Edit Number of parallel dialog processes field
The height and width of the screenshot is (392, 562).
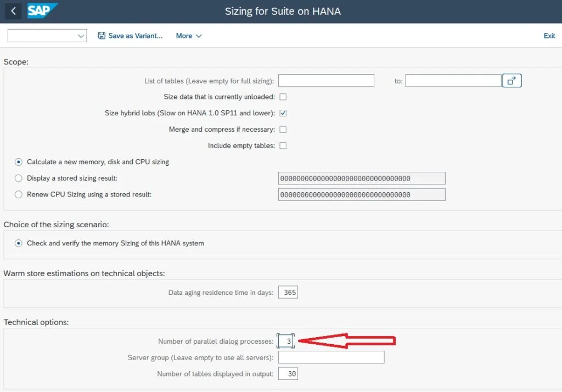(x=285, y=341)
